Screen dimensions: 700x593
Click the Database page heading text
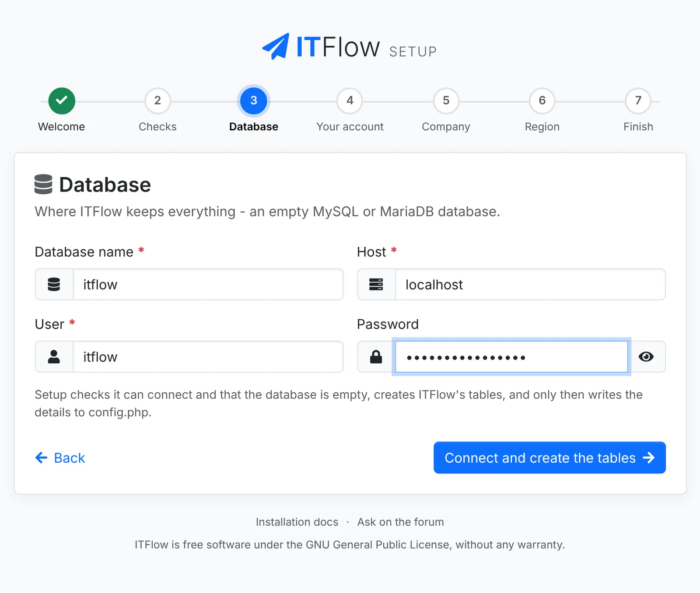pos(105,185)
